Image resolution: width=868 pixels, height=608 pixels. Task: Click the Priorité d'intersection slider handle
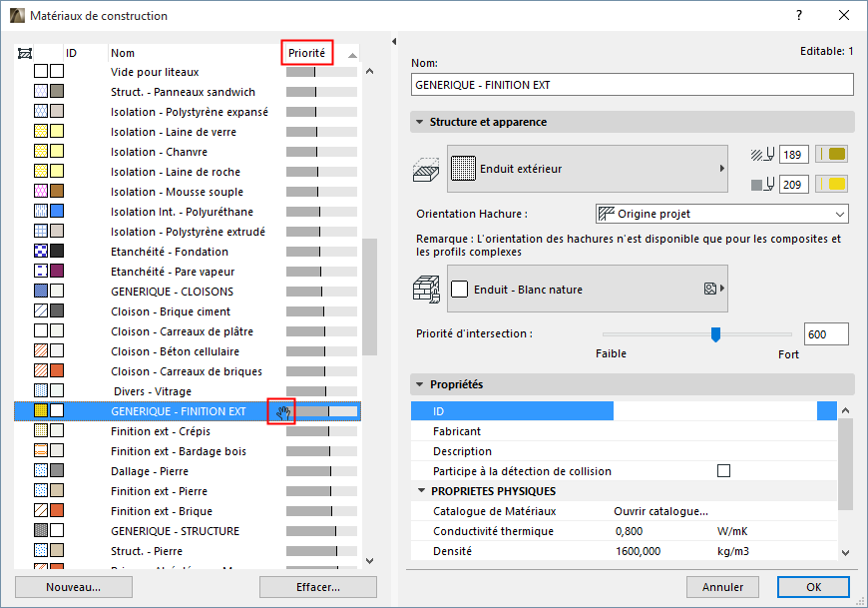pos(715,334)
